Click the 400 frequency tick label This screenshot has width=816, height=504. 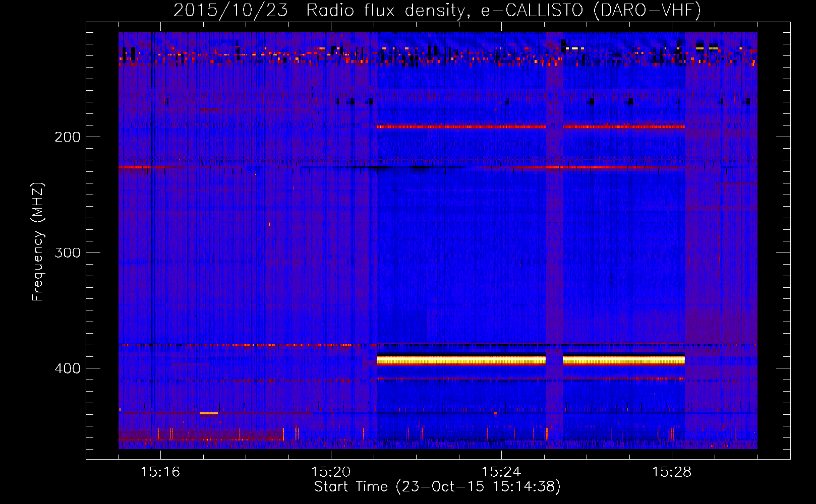pyautogui.click(x=67, y=368)
